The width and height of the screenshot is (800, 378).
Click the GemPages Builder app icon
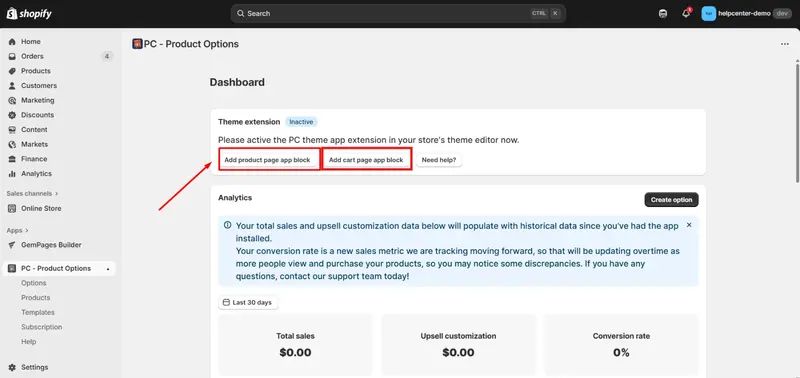click(x=12, y=245)
